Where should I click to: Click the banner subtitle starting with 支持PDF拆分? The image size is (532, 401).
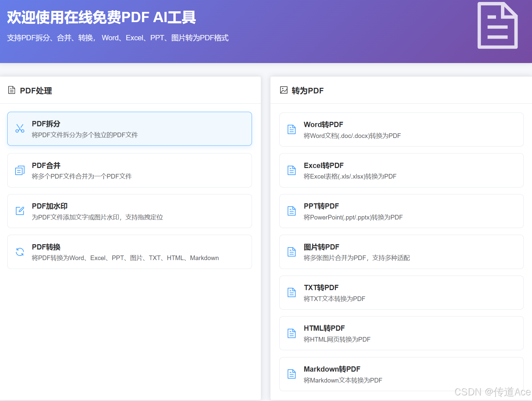(118, 38)
